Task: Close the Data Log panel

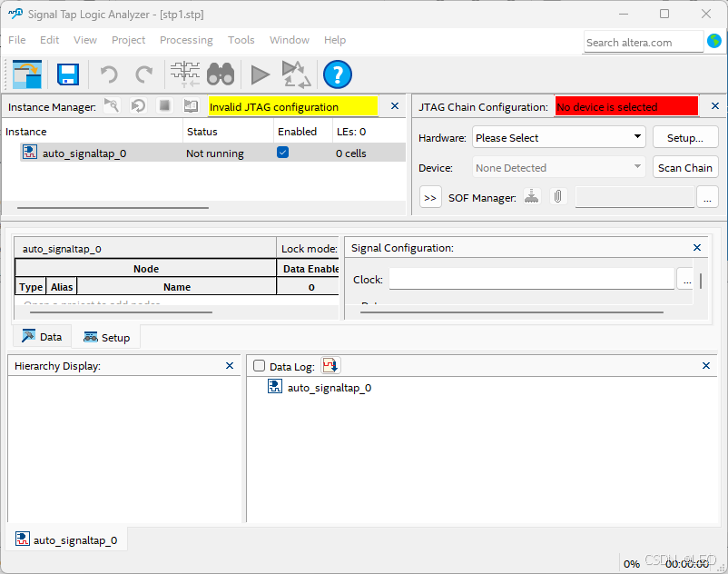Action: point(706,365)
